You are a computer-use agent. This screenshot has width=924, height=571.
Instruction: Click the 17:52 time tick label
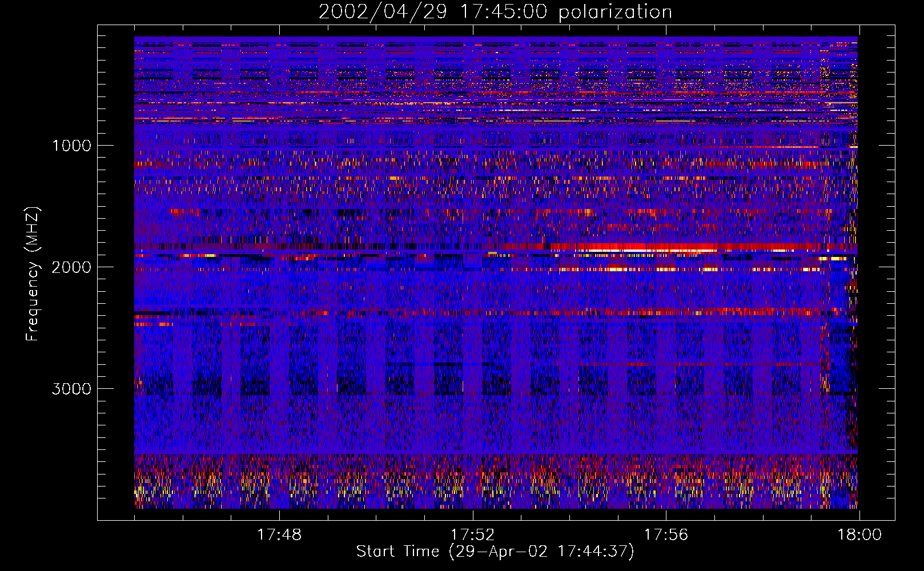[x=472, y=535]
